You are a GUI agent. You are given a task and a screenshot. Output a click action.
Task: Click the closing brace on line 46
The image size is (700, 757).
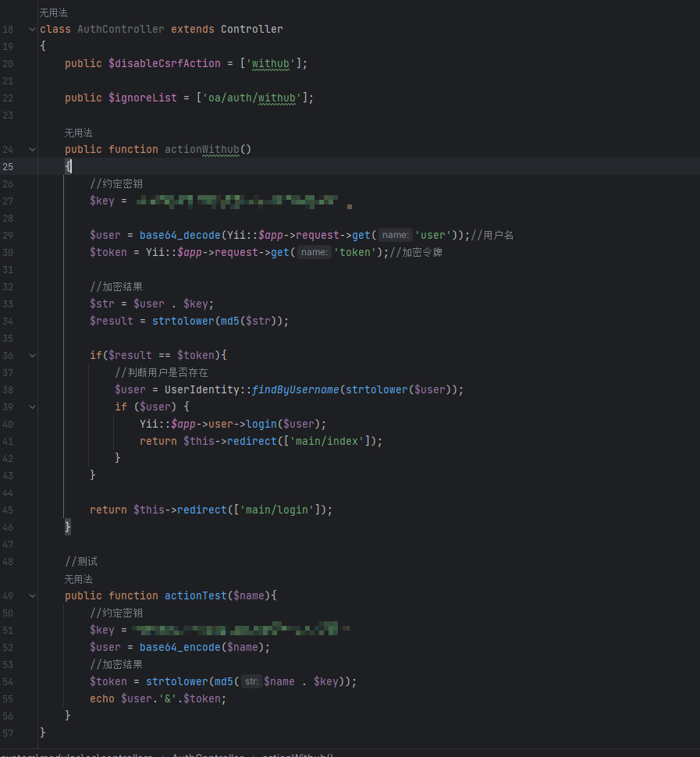tap(68, 527)
